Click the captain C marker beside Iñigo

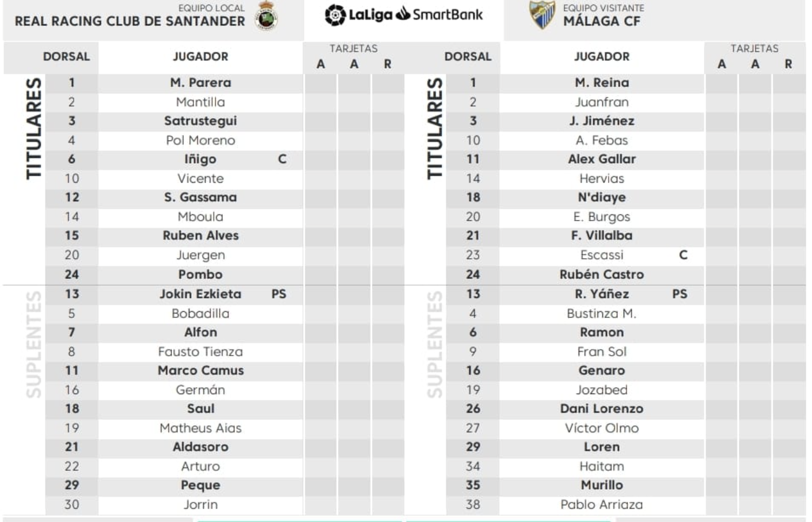tap(282, 159)
